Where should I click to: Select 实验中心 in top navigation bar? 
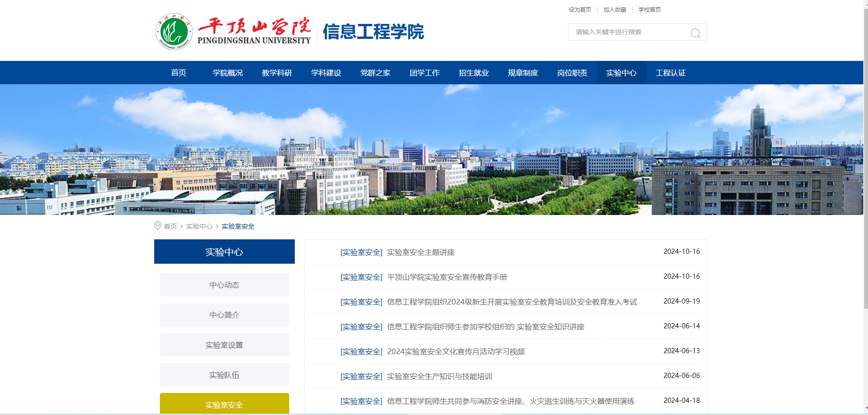coord(621,73)
